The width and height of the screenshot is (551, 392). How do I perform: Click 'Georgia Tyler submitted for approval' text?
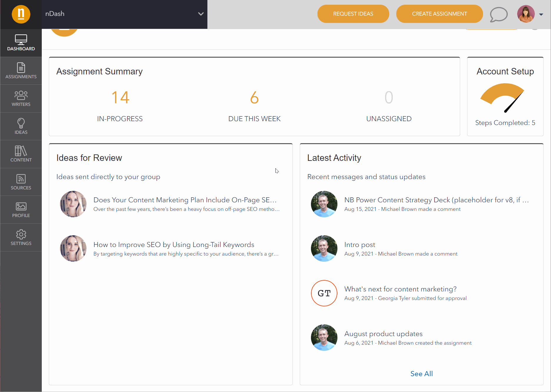[x=422, y=298]
